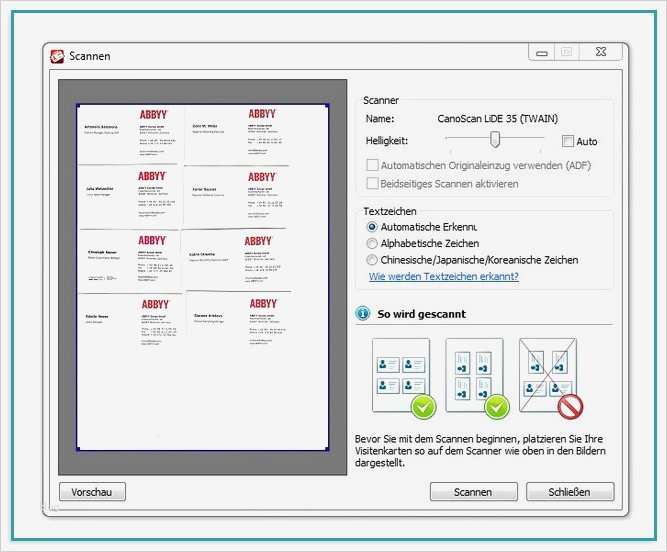Click the bottom-right corner handle of scan area
Screen dimensions: 667x552
(327, 449)
